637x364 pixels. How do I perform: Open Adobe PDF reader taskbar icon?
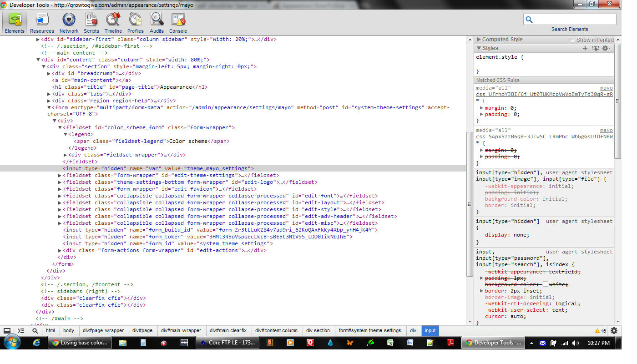[x=450, y=343]
